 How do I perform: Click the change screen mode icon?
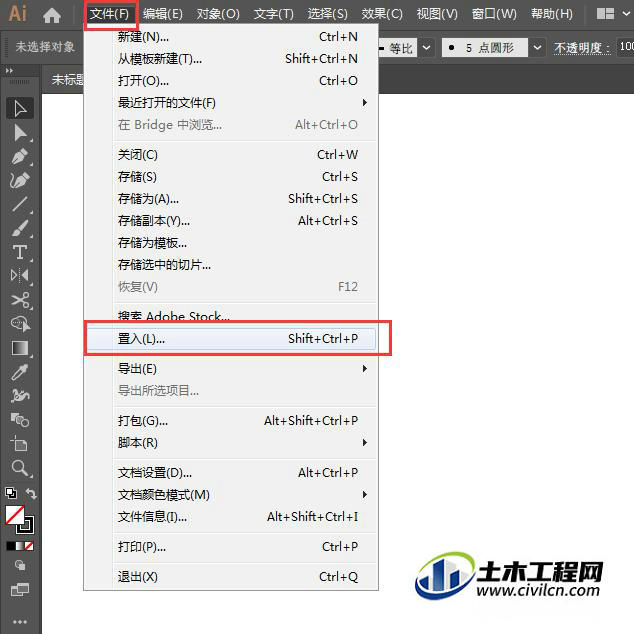(x=20, y=590)
